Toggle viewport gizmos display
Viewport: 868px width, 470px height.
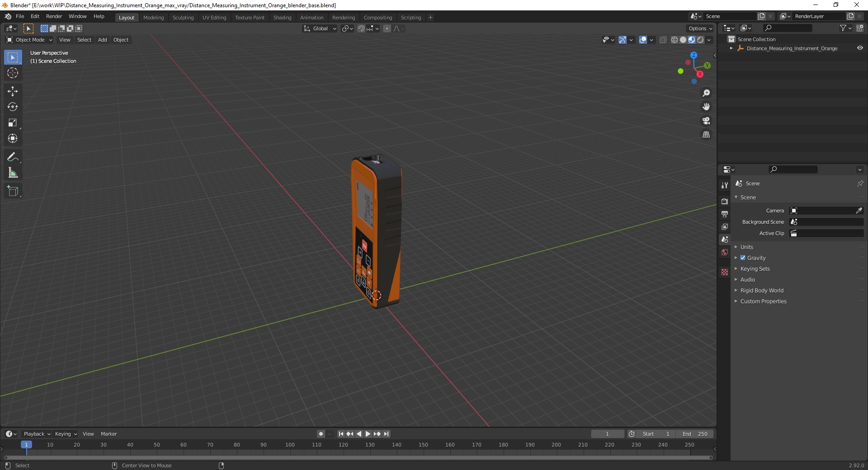623,40
